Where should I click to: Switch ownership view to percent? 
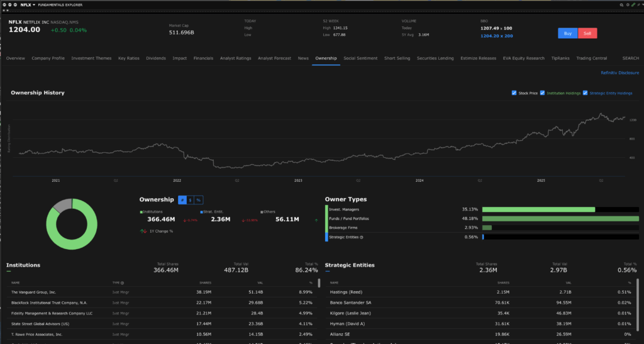pos(199,199)
